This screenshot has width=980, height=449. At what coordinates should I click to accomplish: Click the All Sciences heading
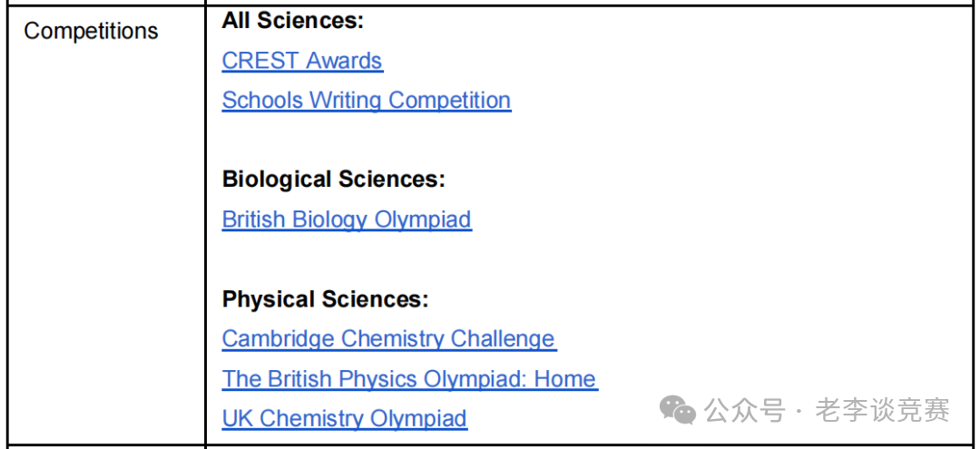click(x=293, y=21)
